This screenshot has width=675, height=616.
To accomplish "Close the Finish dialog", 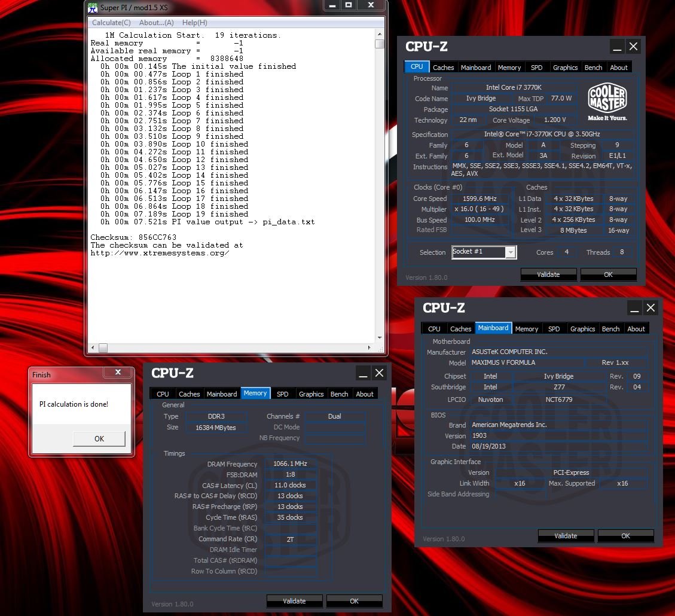I will pyautogui.click(x=118, y=373).
